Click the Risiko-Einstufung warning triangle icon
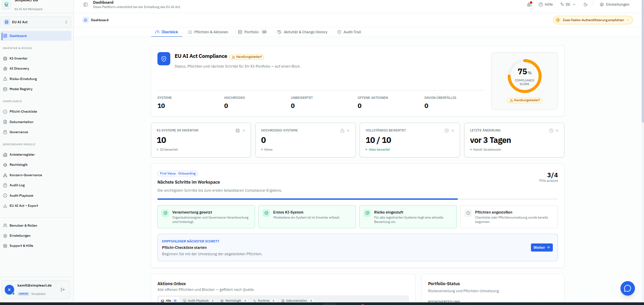 [5, 79]
